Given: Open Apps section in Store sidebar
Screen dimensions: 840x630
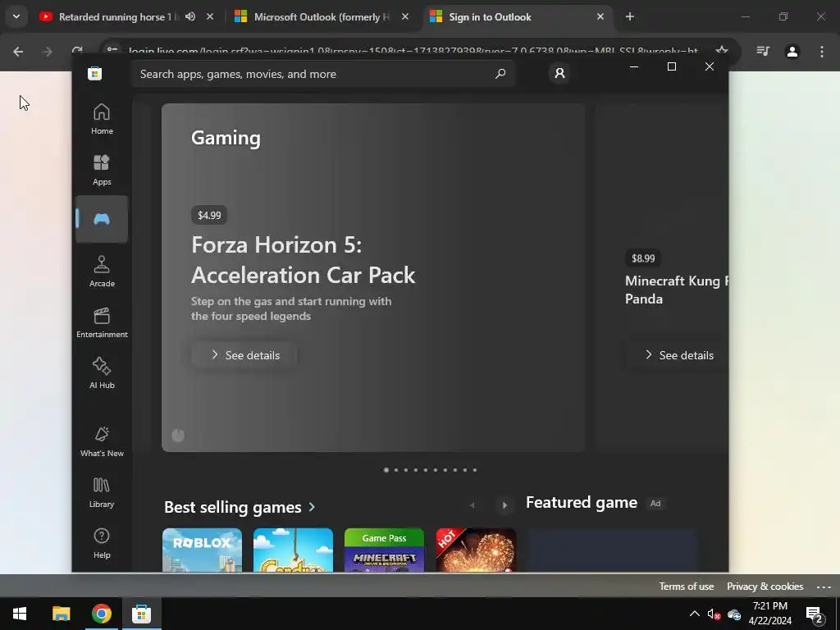Looking at the screenshot, I should [102, 170].
